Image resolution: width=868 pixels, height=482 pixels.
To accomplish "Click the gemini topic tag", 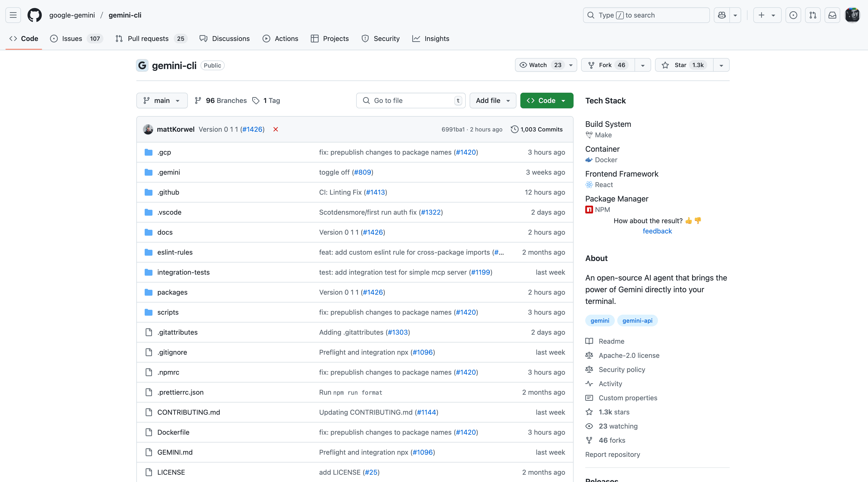I will point(600,320).
